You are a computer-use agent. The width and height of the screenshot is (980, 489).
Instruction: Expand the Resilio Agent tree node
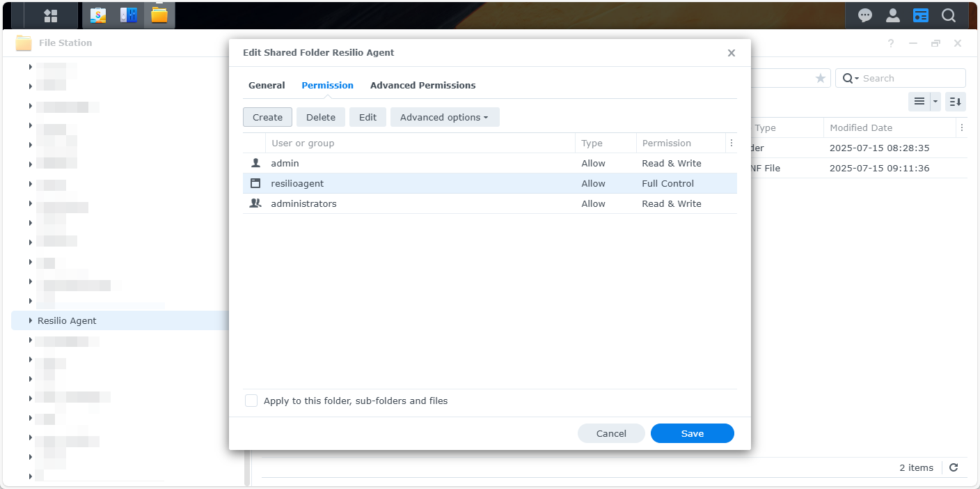(x=30, y=320)
